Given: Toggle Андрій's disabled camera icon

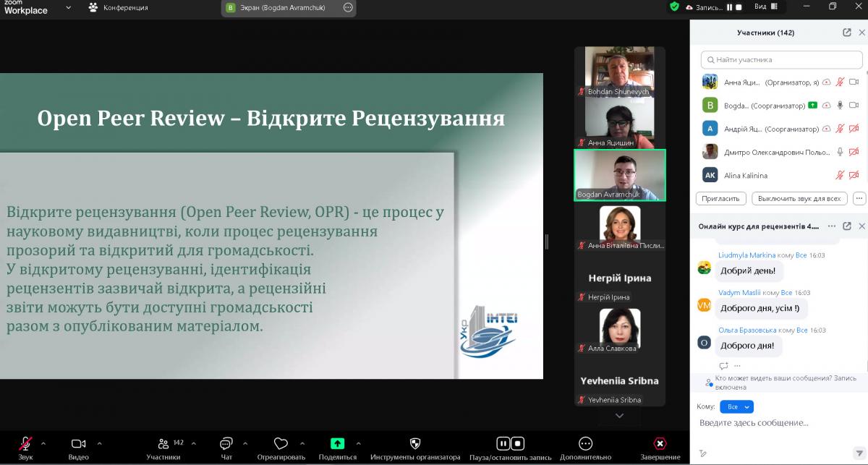Looking at the screenshot, I should click(x=854, y=129).
